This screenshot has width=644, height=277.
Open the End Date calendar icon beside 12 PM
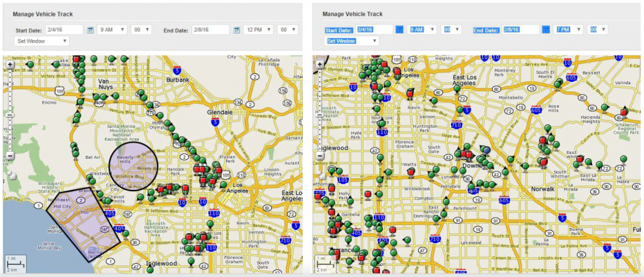pyautogui.click(x=237, y=30)
